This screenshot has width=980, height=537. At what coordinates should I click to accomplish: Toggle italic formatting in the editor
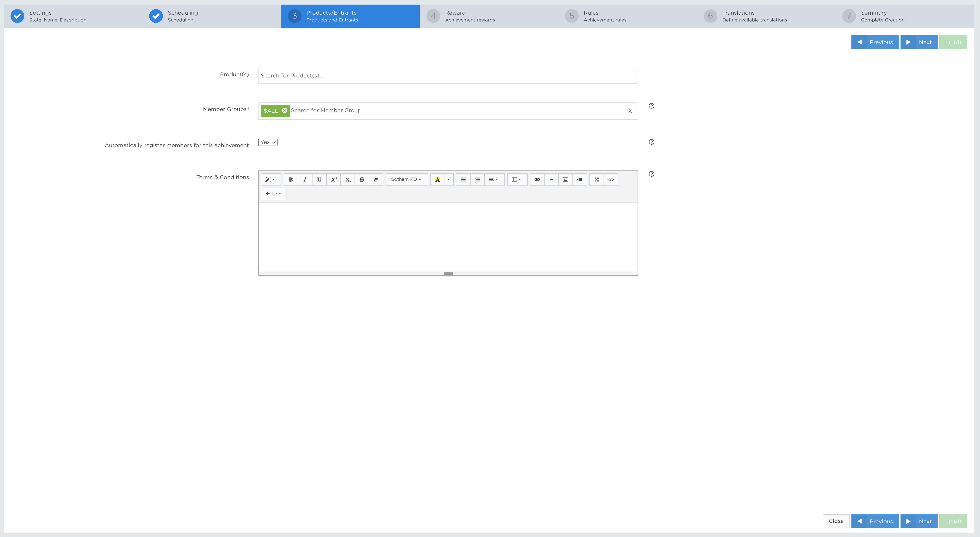click(x=305, y=179)
